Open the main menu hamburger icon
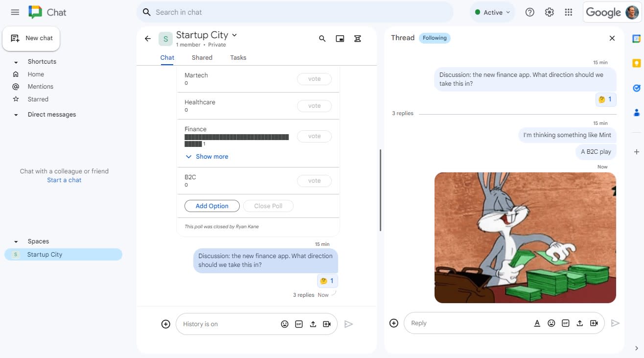The image size is (644, 358). [15, 12]
